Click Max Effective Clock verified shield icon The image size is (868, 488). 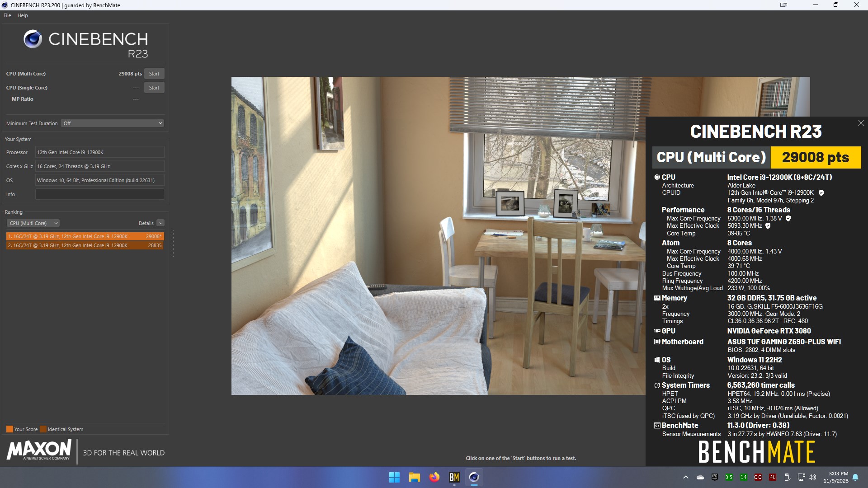pos(768,225)
